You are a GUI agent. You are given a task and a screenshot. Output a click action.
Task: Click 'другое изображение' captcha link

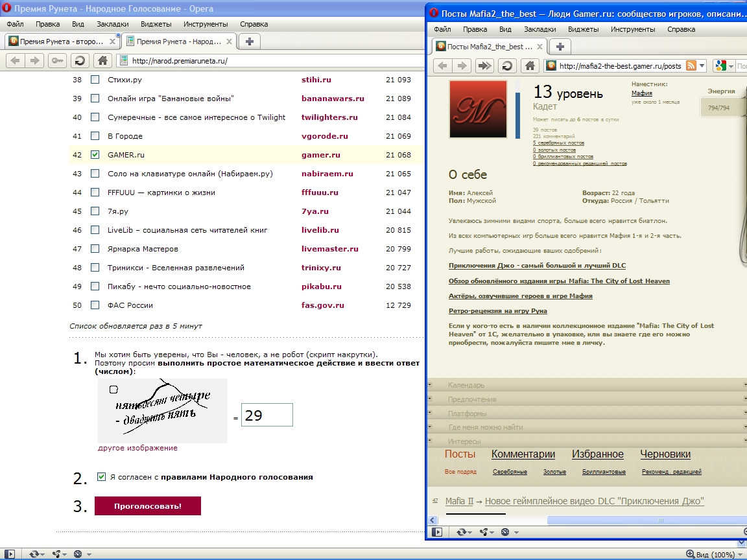click(137, 448)
